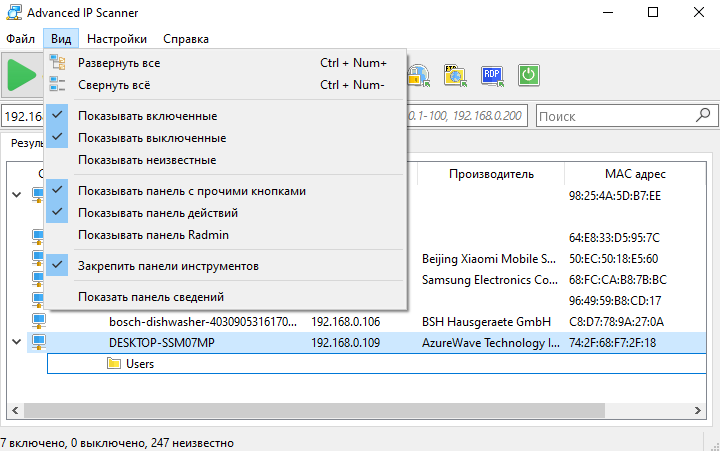Click computer icon in 98:25:4A:5D:B7:EE row
720x451 pixels.
click(x=39, y=195)
